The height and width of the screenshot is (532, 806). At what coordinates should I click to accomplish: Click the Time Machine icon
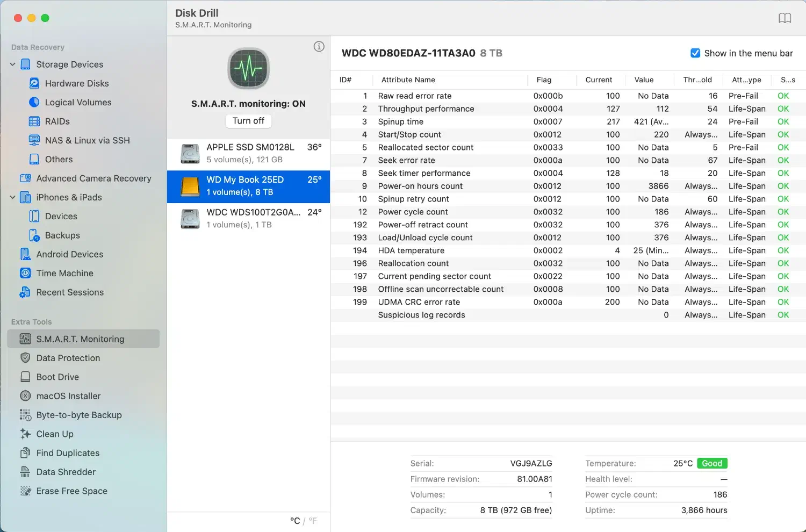(x=25, y=273)
